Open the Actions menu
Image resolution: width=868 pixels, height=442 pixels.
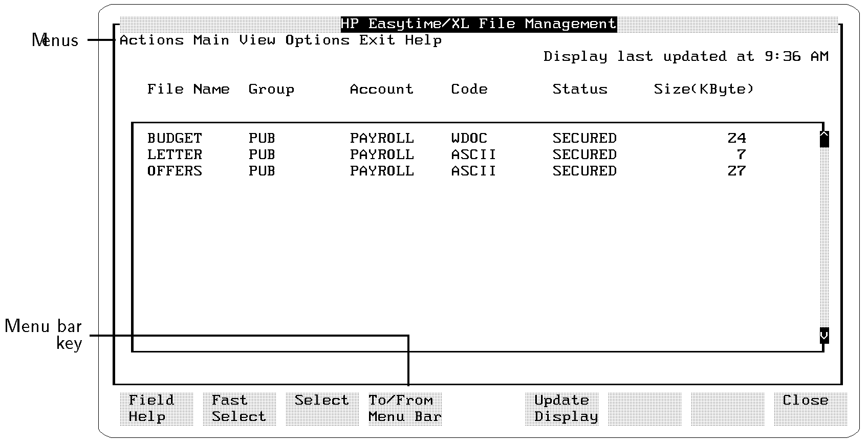point(151,40)
